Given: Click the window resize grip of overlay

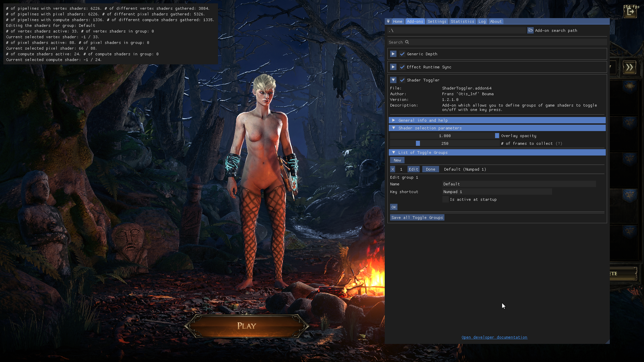Looking at the screenshot, I should [x=607, y=342].
